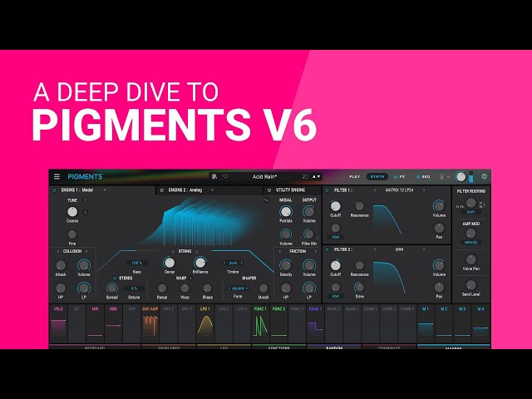Click the preset clear icon beside Acid Rain
The image size is (532, 399).
click(x=305, y=176)
